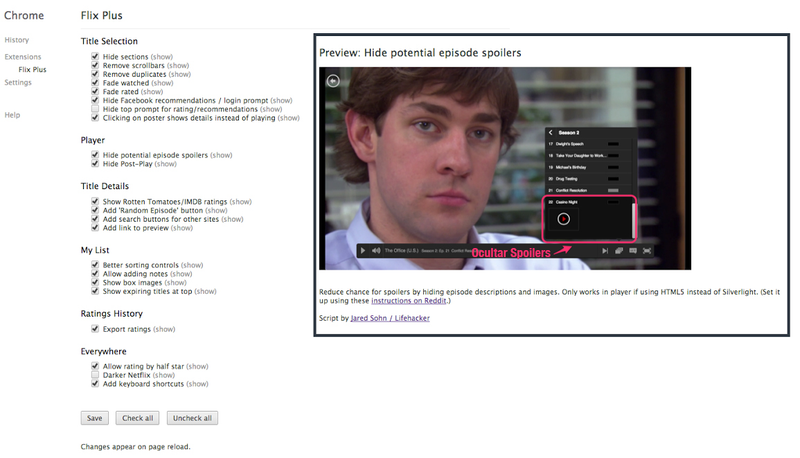The image size is (800, 458).
Task: Open History in Chrome sidebar
Action: click(17, 40)
